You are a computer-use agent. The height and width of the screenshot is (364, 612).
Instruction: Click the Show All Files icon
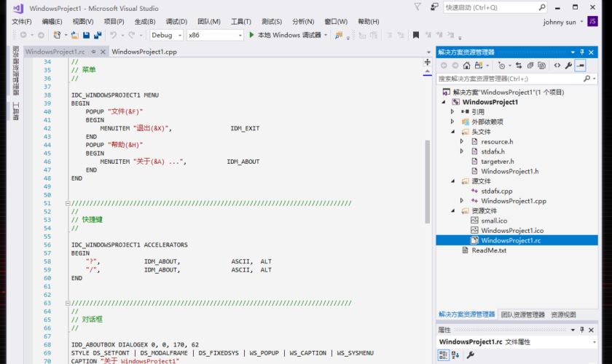pyautogui.click(x=541, y=66)
